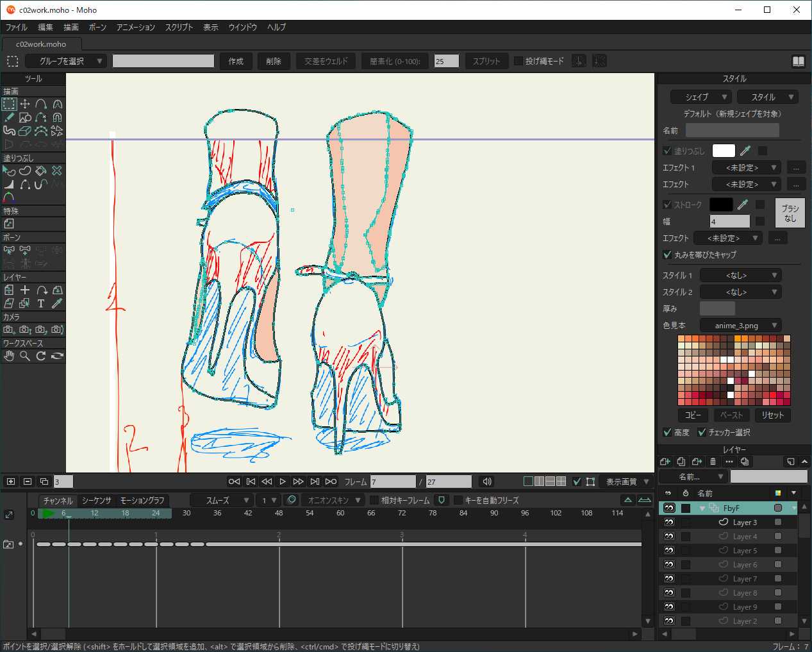Viewport: 812px width, 652px height.
Task: Click the trash icon to delete layer
Action: 713,462
